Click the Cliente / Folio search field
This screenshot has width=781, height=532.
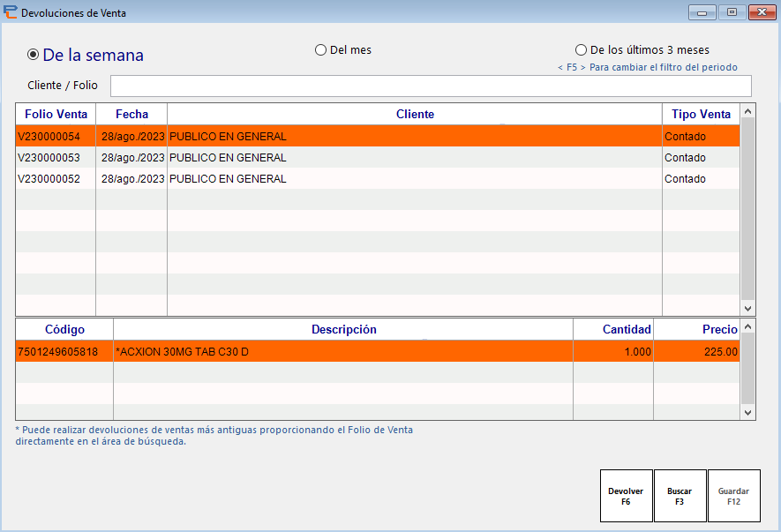pos(431,86)
